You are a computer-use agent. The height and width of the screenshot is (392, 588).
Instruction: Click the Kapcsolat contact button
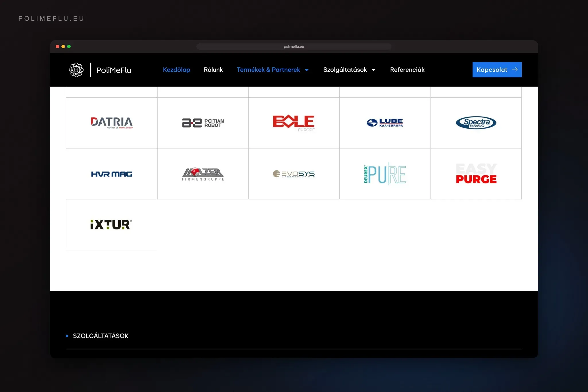coord(497,69)
